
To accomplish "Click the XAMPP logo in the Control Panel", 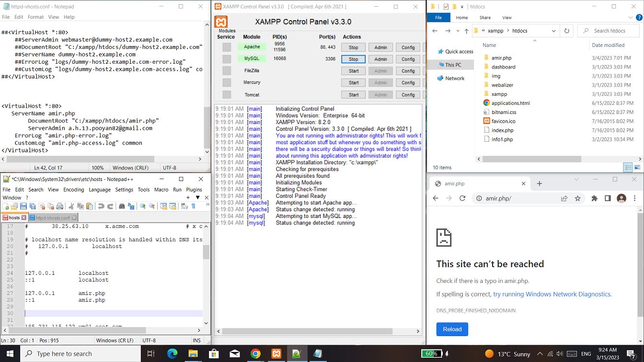I will tap(221, 22).
